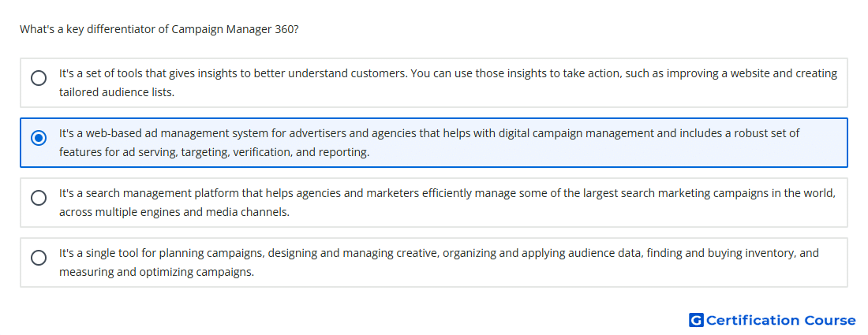868x335 pixels.
Task: Click the selected web-based ad management radio button
Action: coord(39,138)
